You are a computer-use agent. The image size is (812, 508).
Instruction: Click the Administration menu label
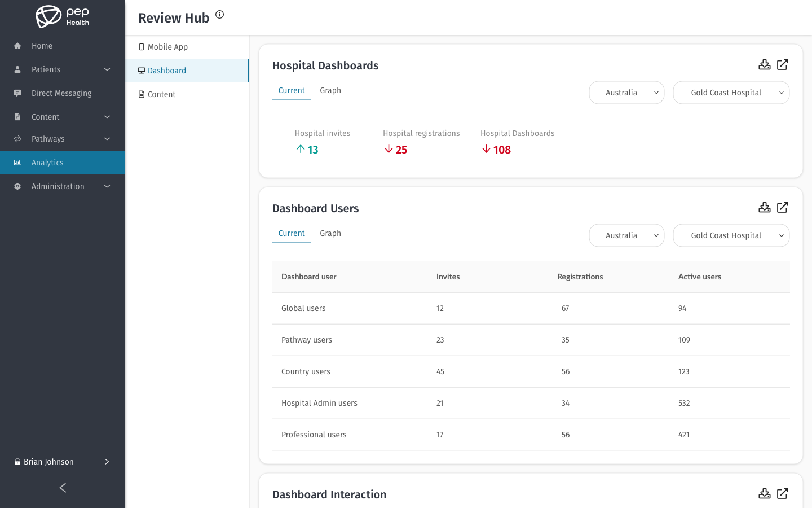point(58,186)
